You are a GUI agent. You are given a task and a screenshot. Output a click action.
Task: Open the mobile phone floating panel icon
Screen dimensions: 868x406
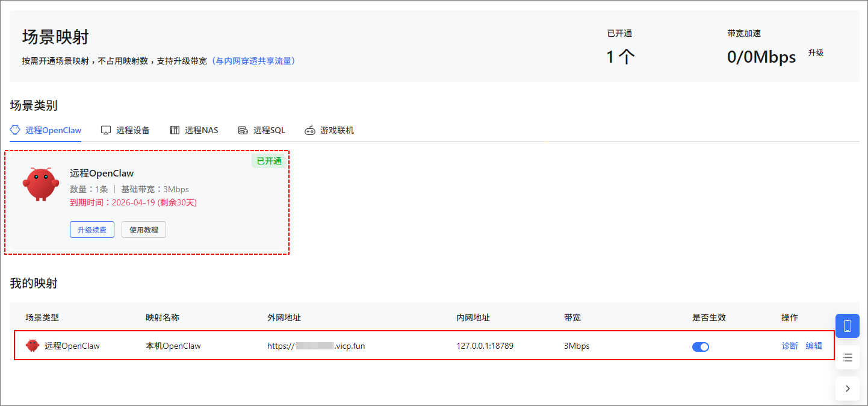click(x=847, y=325)
